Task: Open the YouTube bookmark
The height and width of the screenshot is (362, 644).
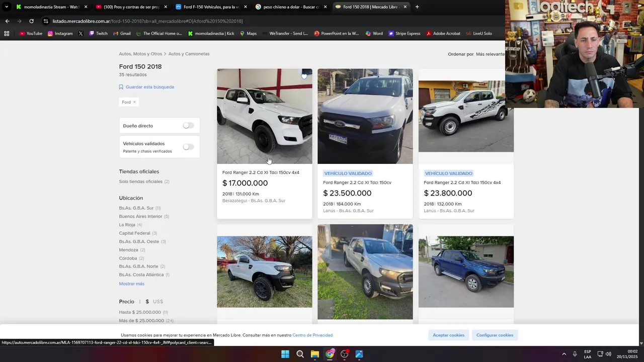Action: click(x=31, y=33)
